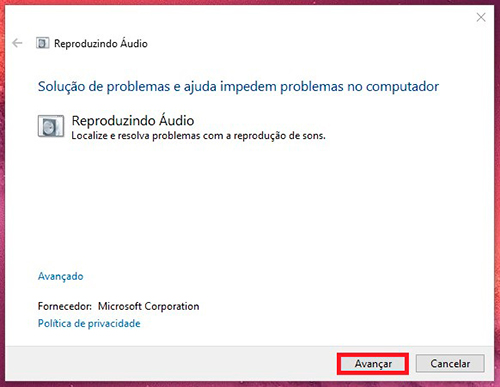This screenshot has width=500, height=387.
Task: Click the large audio speaker icon
Action: [51, 126]
